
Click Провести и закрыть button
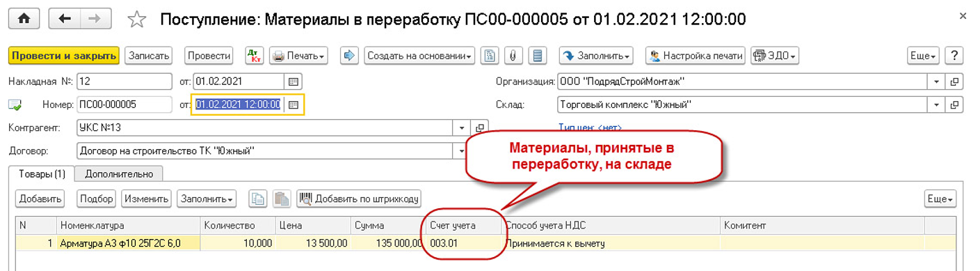(64, 56)
